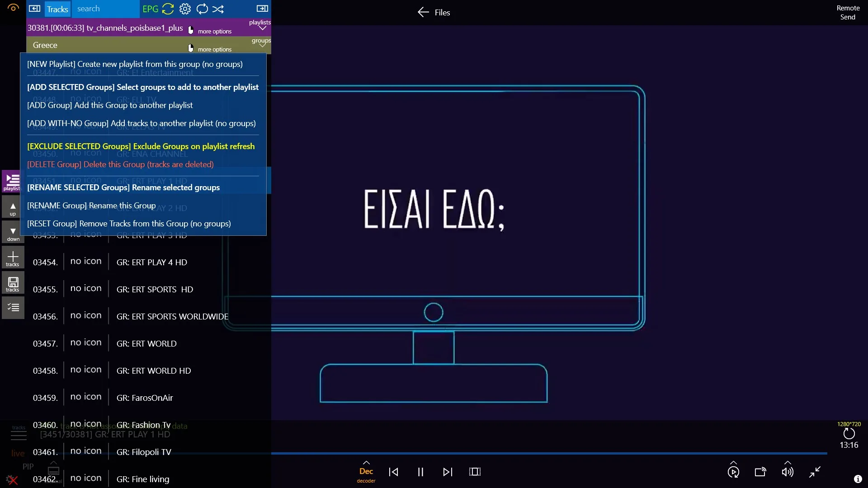
Task: Click the faded tracks hamburger icon
Action: [x=19, y=436]
